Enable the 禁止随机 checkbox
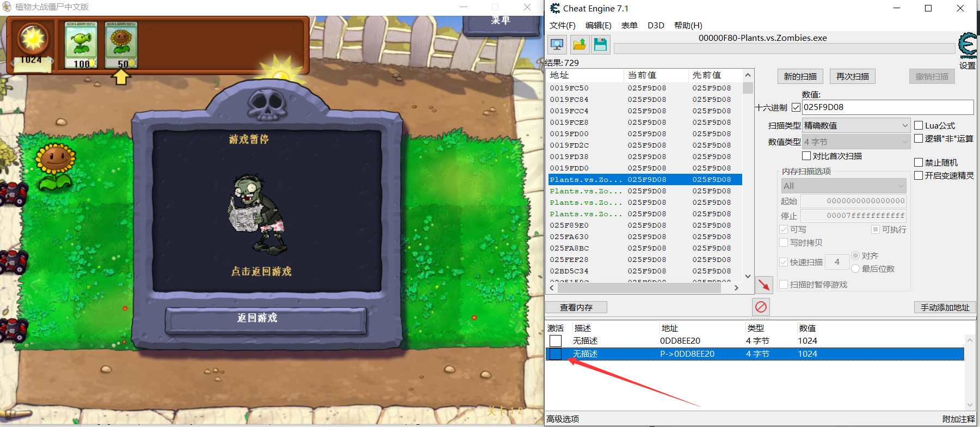 click(919, 162)
